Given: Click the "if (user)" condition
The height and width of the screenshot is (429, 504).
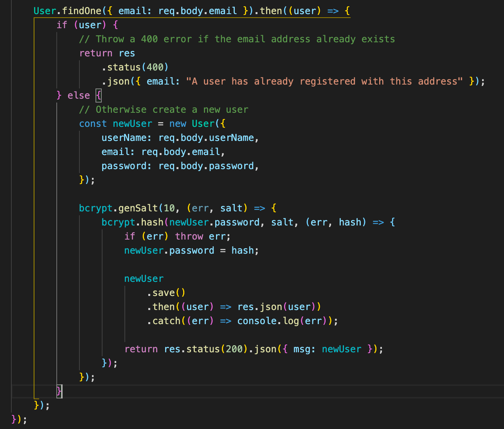Looking at the screenshot, I should tap(81, 25).
